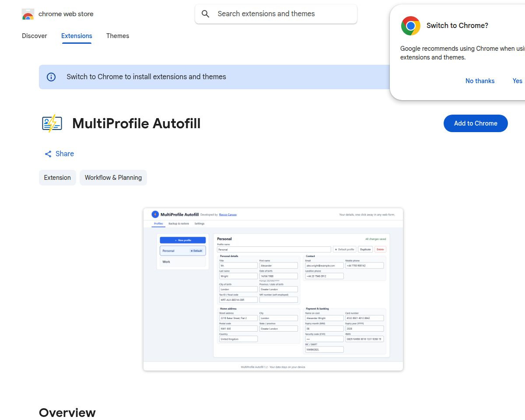Open the Discover tab
The image size is (525, 420).
pyautogui.click(x=35, y=36)
